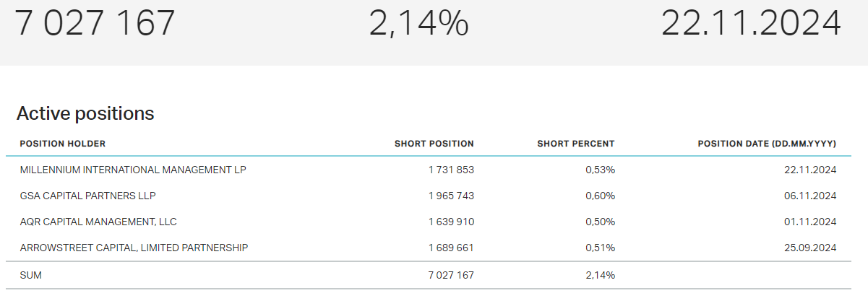Click the large 2,14% summary figure
Screen dimensions: 868x301
tap(419, 23)
